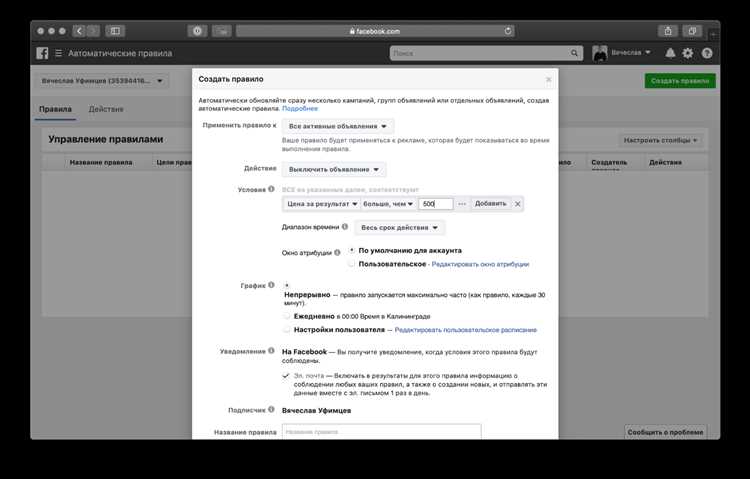Viewport: 750px width, 479px height.
Task: Open the notifications bell icon
Action: tap(670, 53)
